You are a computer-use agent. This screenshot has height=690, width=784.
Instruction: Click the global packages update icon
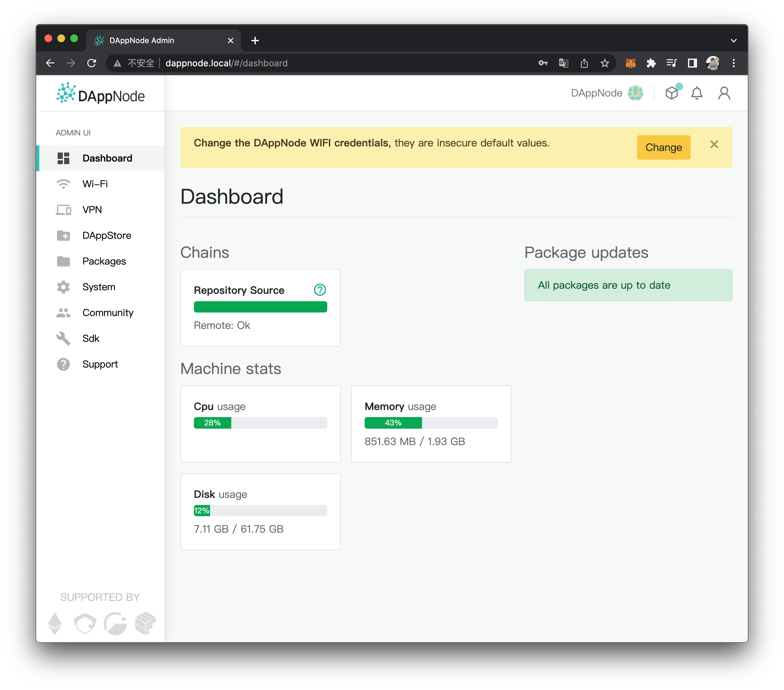[673, 93]
